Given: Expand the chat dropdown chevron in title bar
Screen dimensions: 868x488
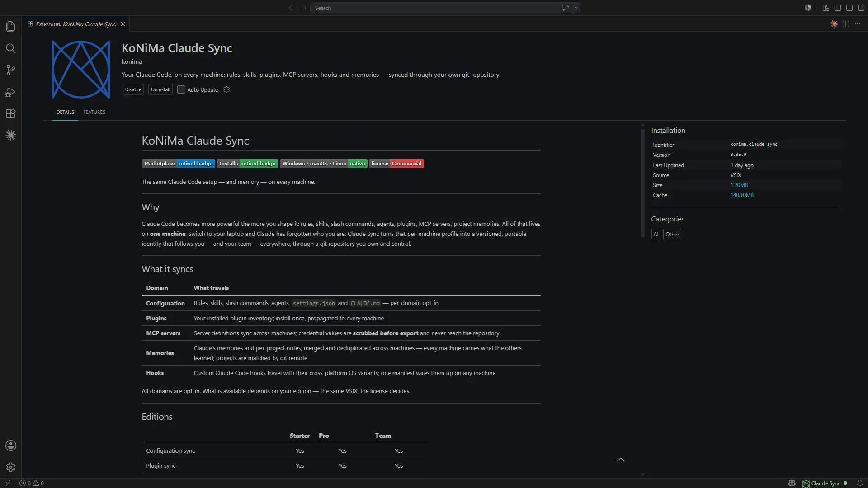Looking at the screenshot, I should (x=576, y=8).
